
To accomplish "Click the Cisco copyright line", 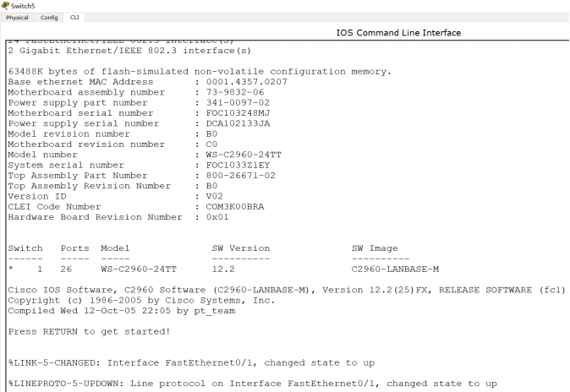I will [x=141, y=301].
